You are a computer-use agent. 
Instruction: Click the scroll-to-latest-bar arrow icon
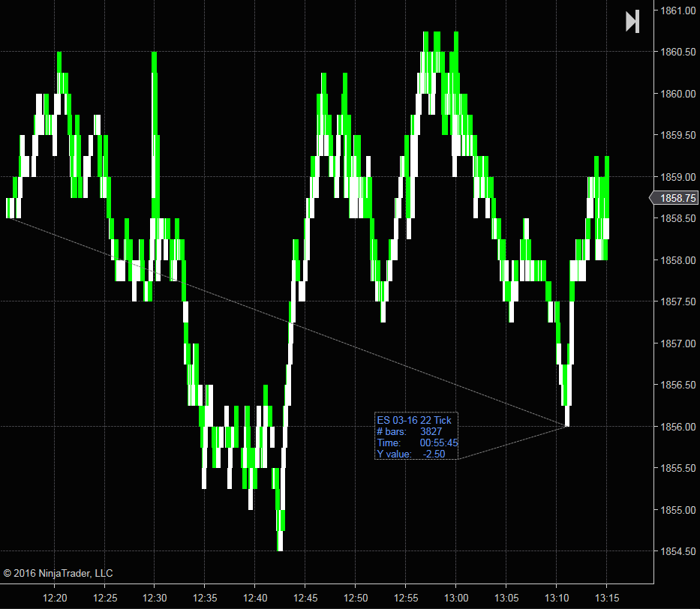pyautogui.click(x=632, y=22)
